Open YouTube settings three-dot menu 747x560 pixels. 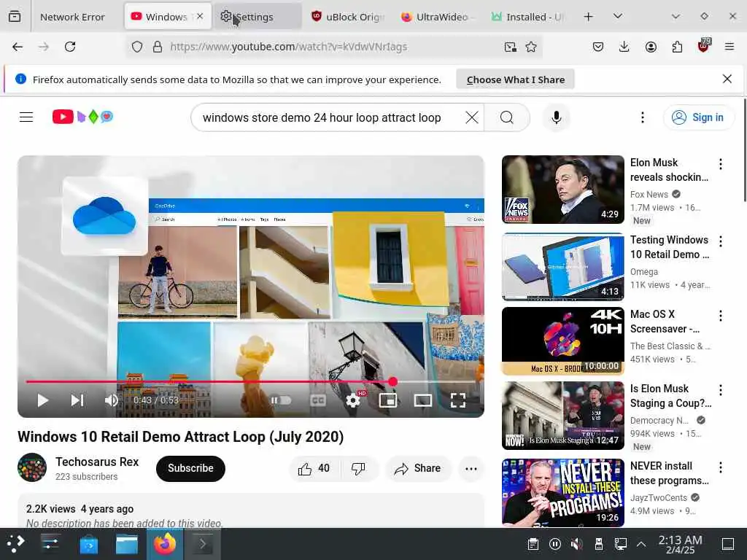point(643,117)
